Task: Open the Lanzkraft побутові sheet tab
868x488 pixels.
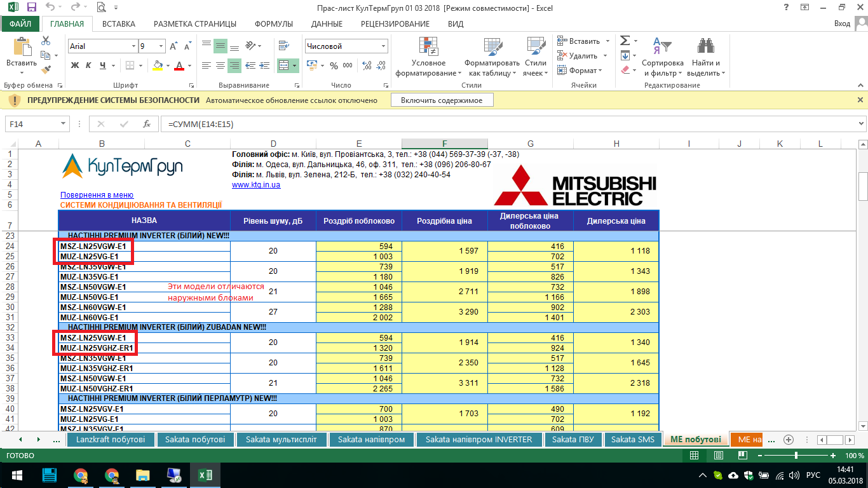Action: [111, 440]
